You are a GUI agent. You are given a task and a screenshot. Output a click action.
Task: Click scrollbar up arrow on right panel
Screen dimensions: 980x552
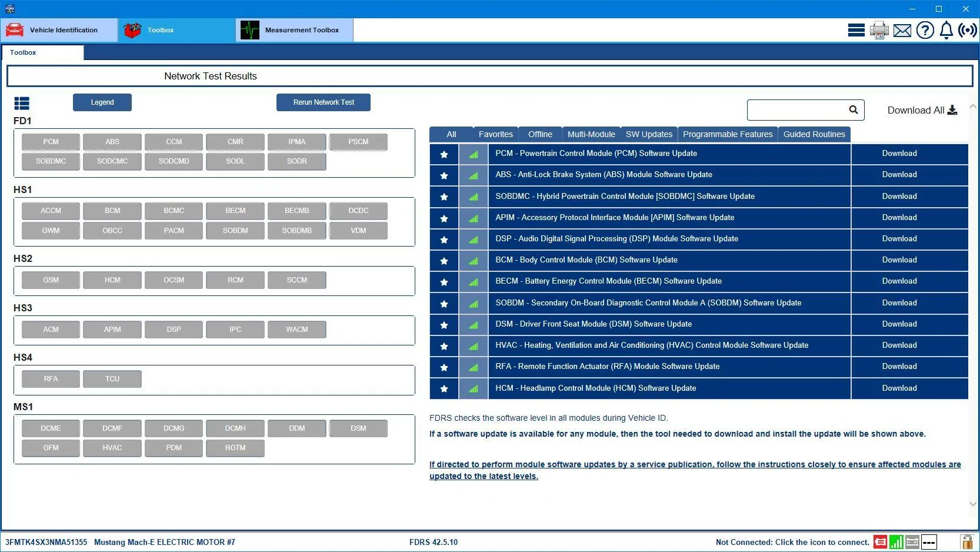click(972, 107)
